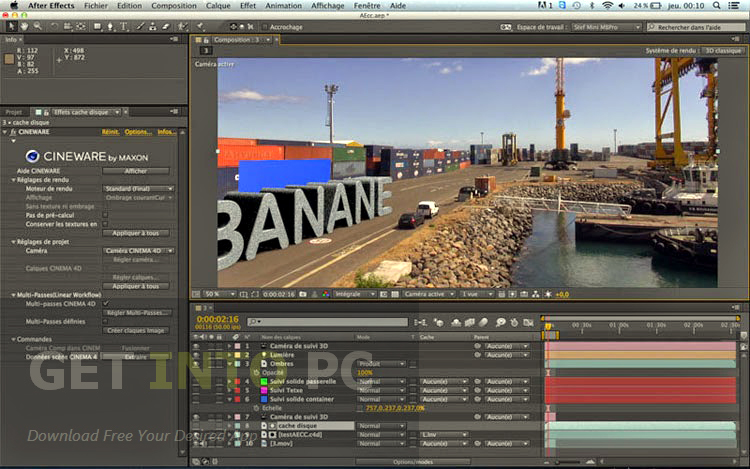Open the Moteur de rendu dropdown
The height and width of the screenshot is (469, 750).
click(138, 189)
